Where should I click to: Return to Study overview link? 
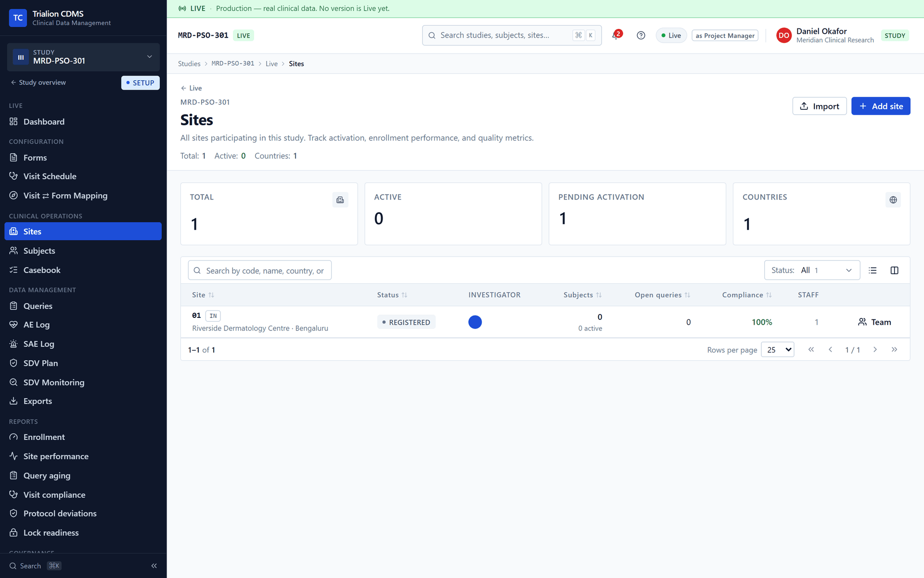click(x=38, y=82)
